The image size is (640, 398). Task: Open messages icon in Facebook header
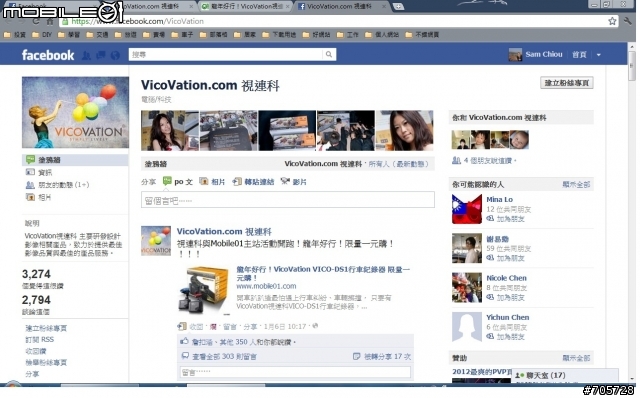point(101,55)
